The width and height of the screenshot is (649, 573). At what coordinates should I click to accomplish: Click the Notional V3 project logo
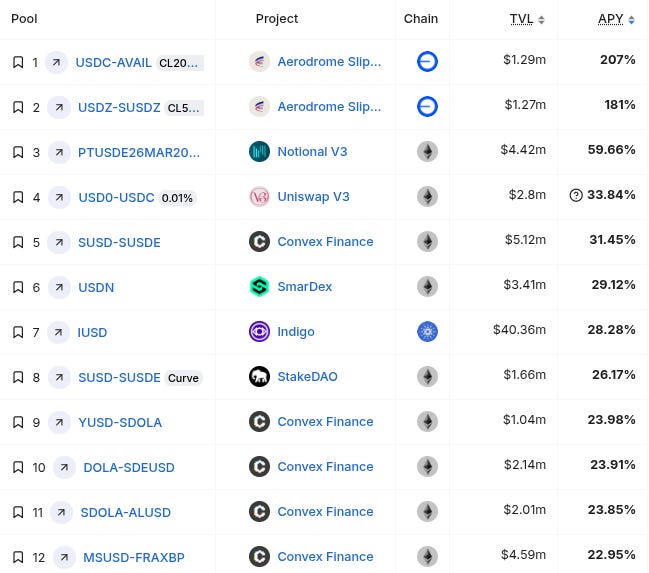(260, 152)
